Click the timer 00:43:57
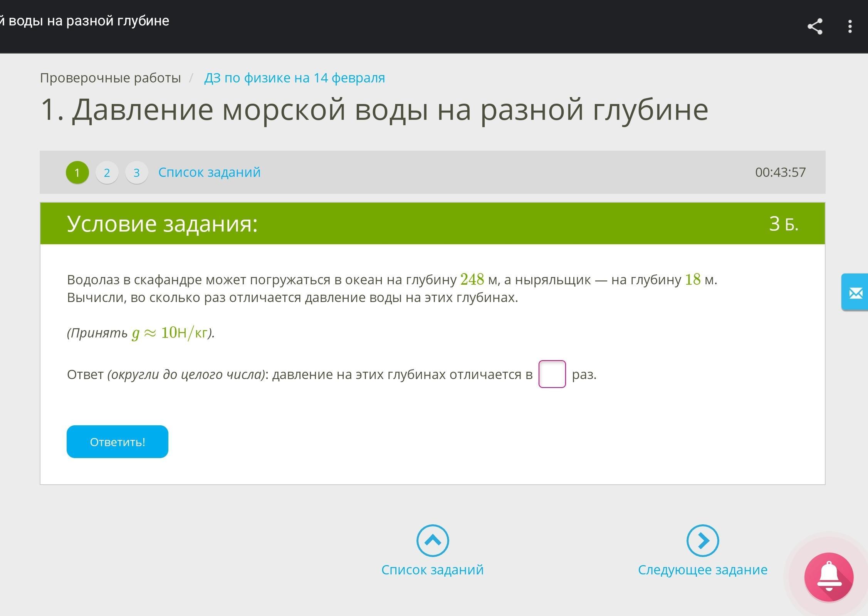This screenshot has width=868, height=616. (x=780, y=172)
